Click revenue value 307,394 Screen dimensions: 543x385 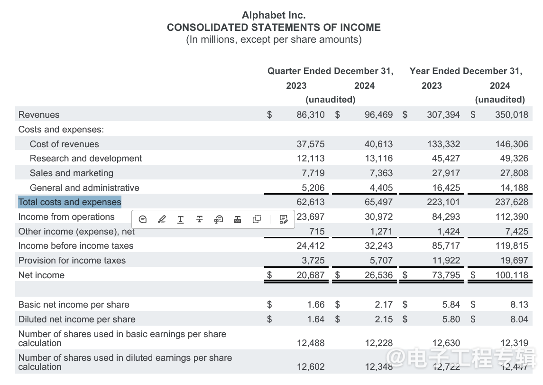pyautogui.click(x=443, y=115)
